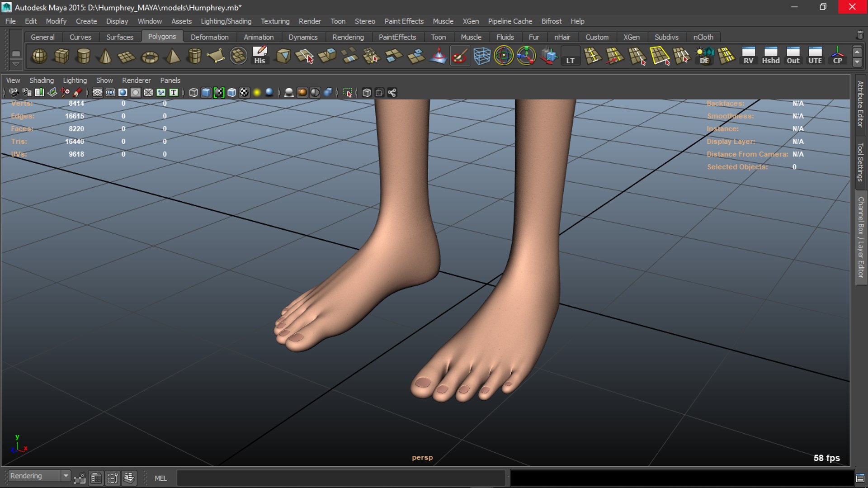Open the shelf tabs menu above the shelf handle

tap(16, 53)
